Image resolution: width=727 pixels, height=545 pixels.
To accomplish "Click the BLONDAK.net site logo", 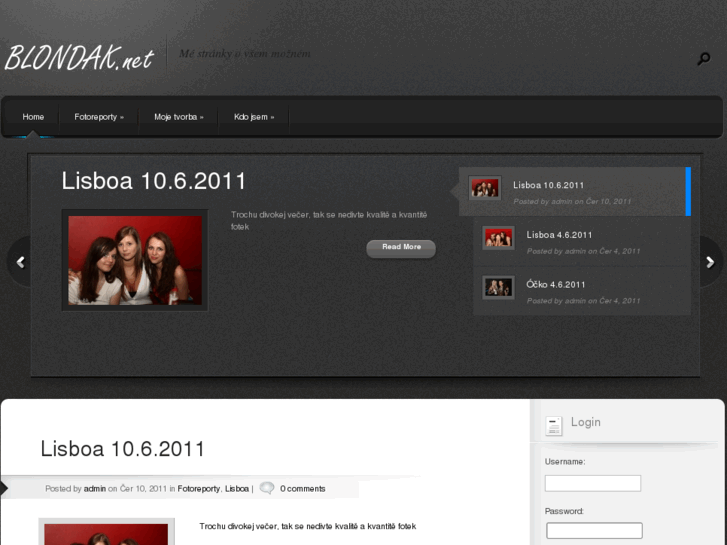I will [79, 58].
